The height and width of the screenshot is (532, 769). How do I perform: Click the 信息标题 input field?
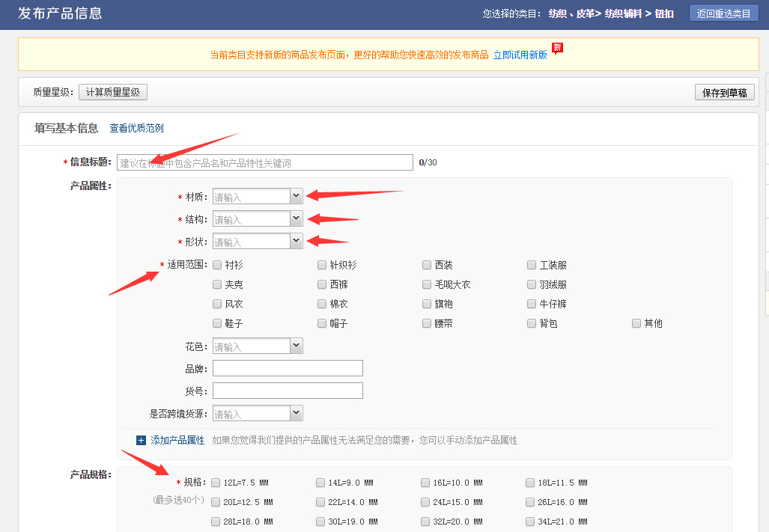pyautogui.click(x=265, y=162)
